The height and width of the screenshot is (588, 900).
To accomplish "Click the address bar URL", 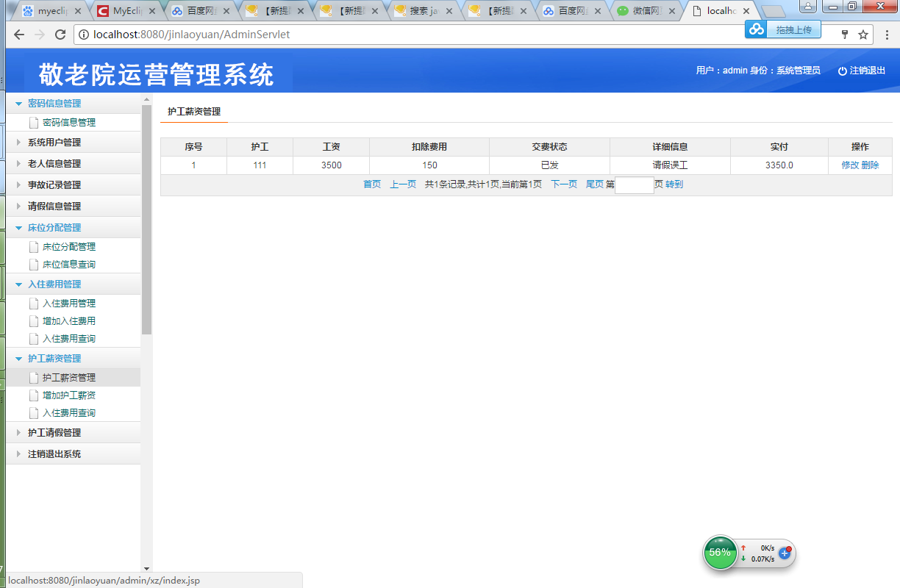I will [x=192, y=35].
